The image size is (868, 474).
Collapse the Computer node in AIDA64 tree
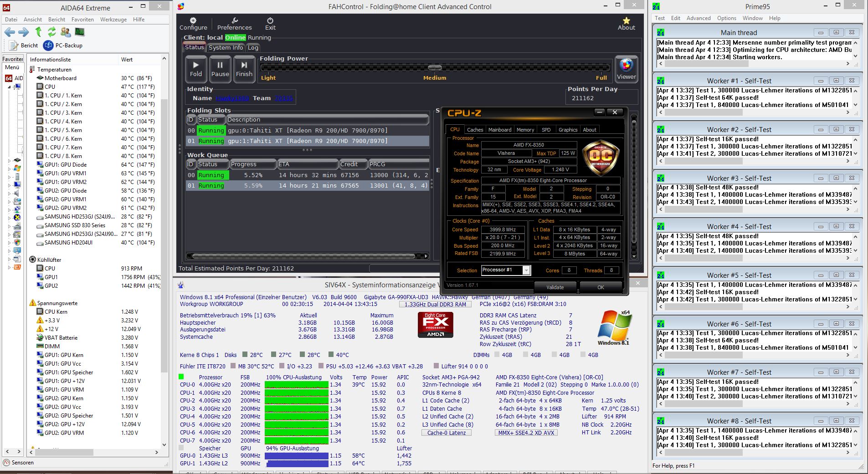coord(9,87)
